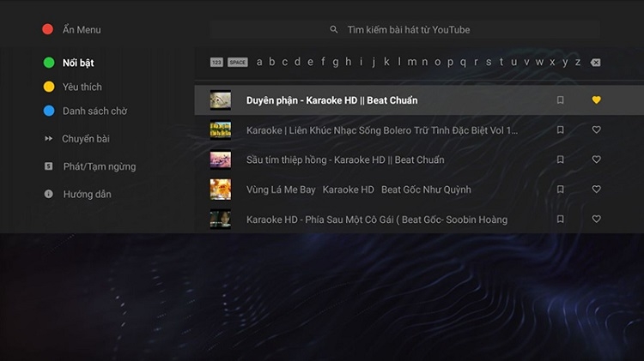Viewport: 644px width, 361px height.
Task: Tap letter p on keyboard
Action: 450,63
